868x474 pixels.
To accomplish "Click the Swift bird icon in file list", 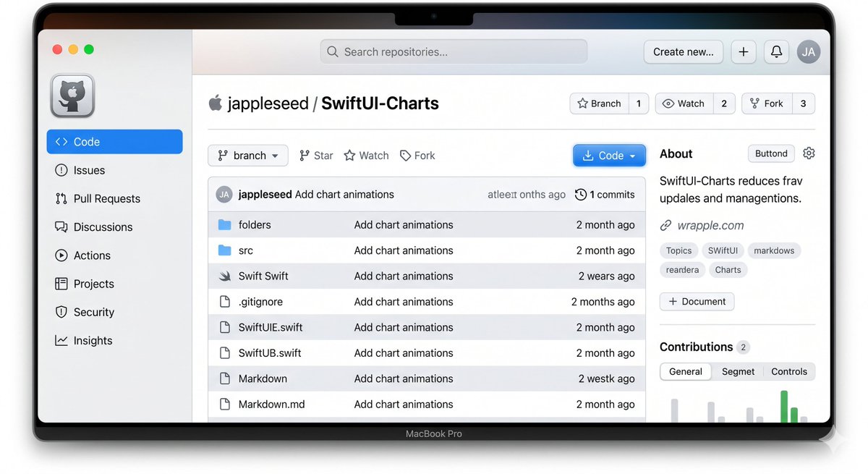I will pyautogui.click(x=224, y=276).
